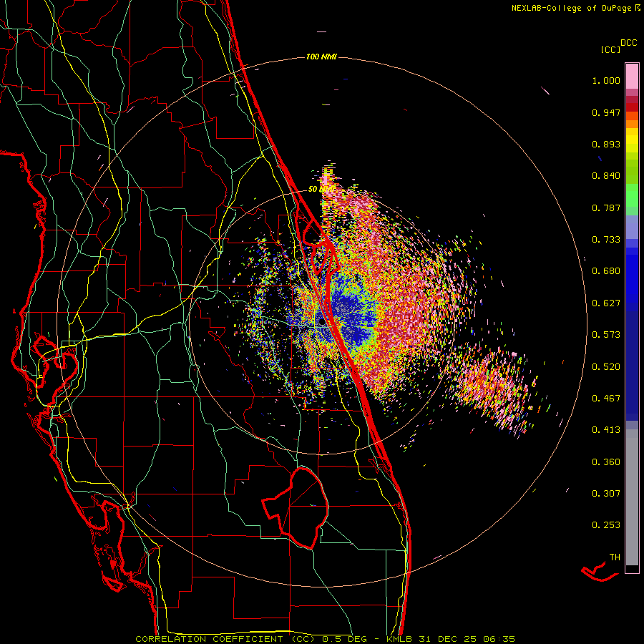Click the radar site marker at ring center

(x=321, y=323)
